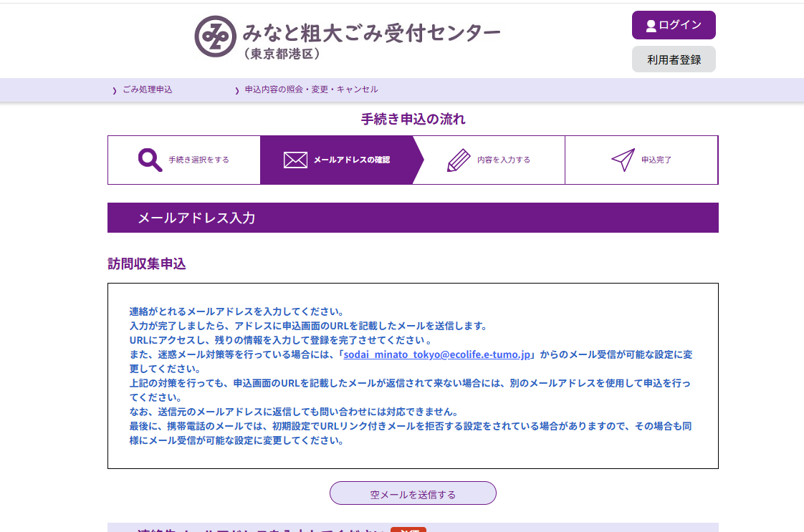Click the paper plane icon for 申込完了
This screenshot has height=532, width=804.
click(623, 160)
